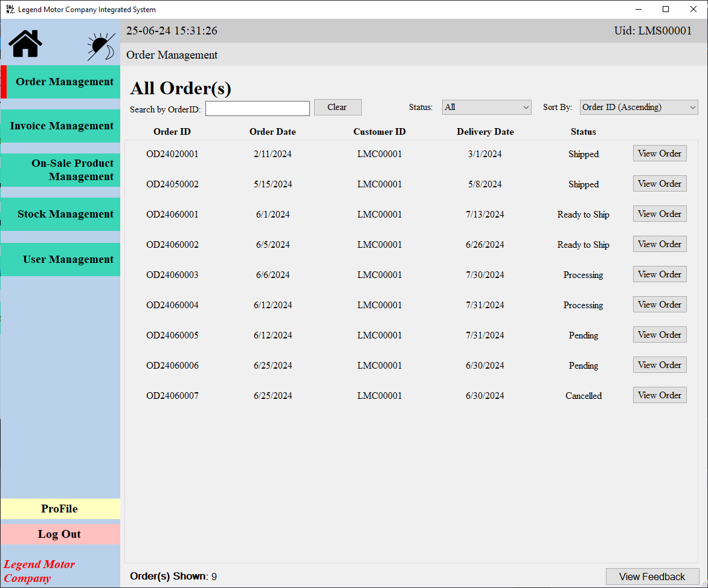Click View Feedback at the bottom
Viewport: 708px width, 588px height.
pyautogui.click(x=652, y=577)
